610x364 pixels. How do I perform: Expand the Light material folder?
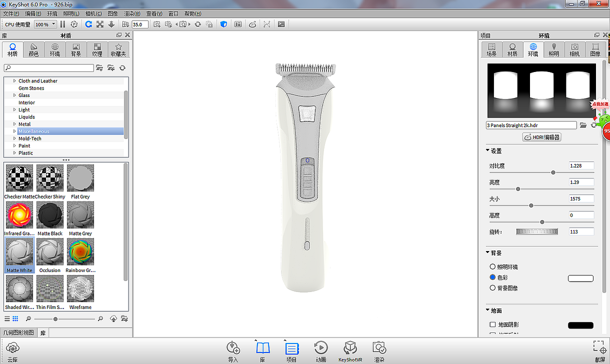(14, 110)
